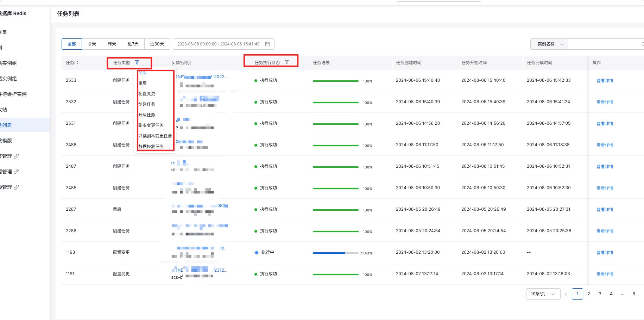Click the 执行中 status of task 1193

point(264,252)
